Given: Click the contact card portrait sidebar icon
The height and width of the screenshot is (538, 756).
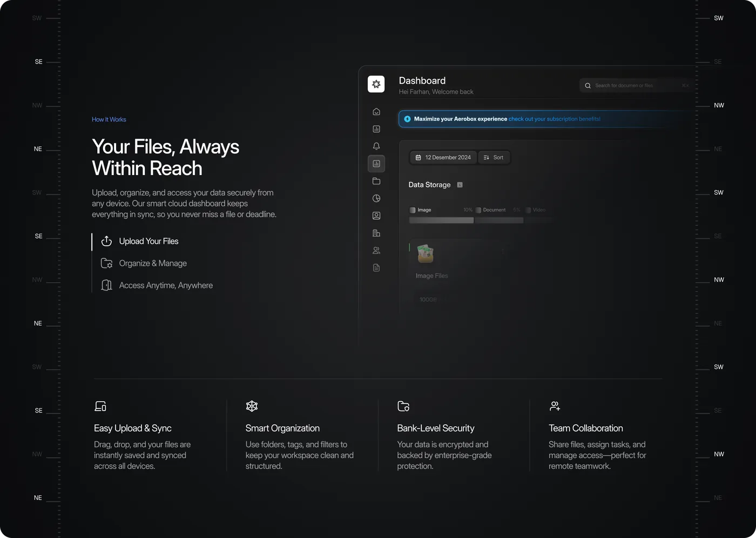Looking at the screenshot, I should 376,216.
